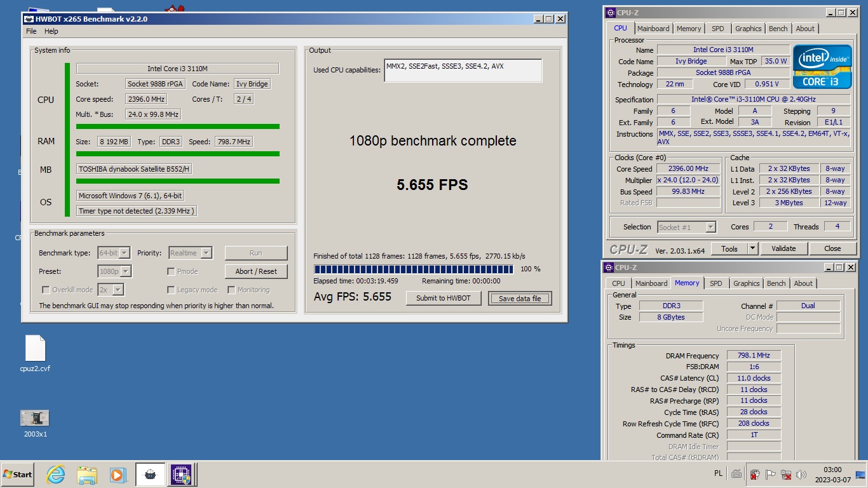The height and width of the screenshot is (488, 868).
Task: Switch to About tab in bottom CPU-Z
Action: (803, 283)
